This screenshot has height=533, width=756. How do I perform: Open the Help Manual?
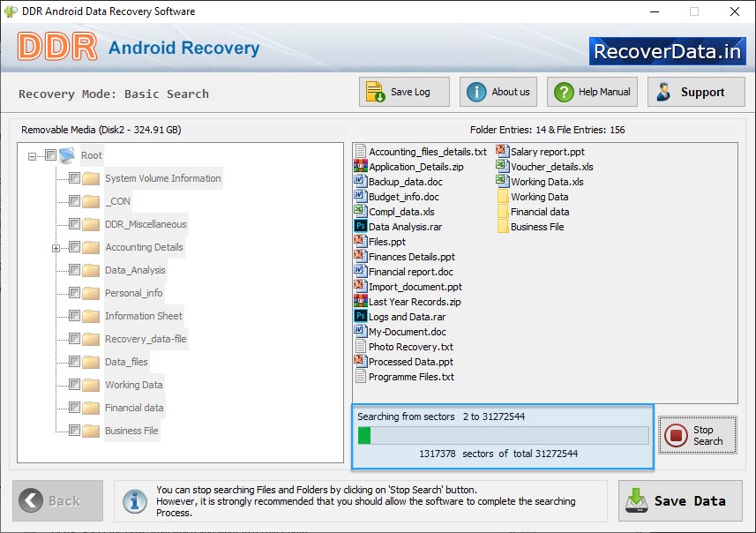[592, 92]
